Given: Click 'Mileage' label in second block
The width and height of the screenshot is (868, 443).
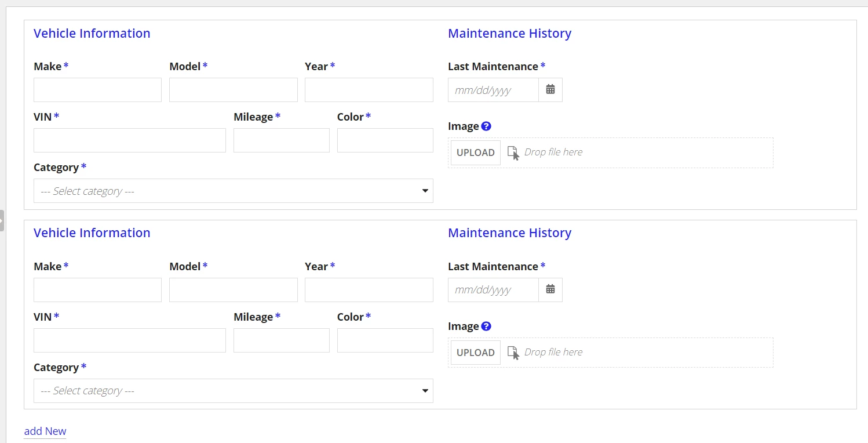Looking at the screenshot, I should 253,317.
